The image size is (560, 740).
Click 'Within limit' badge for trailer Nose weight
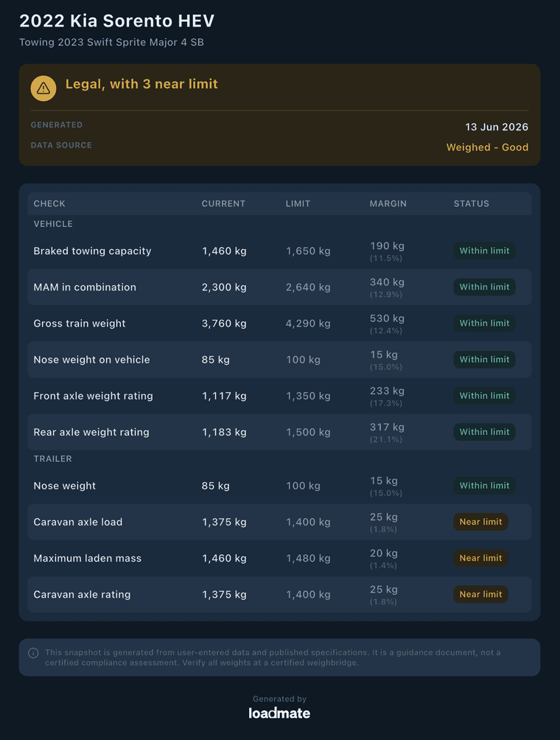[x=485, y=486]
